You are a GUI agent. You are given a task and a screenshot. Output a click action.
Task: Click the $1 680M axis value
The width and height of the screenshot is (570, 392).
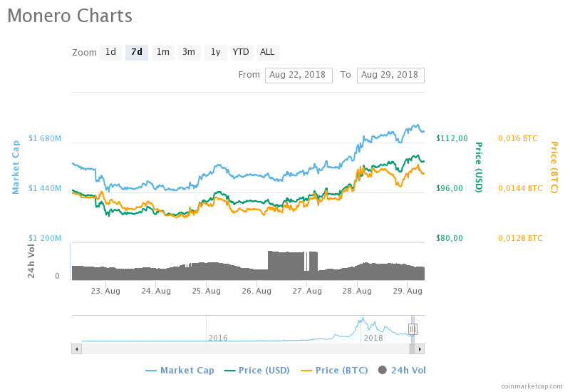click(45, 138)
